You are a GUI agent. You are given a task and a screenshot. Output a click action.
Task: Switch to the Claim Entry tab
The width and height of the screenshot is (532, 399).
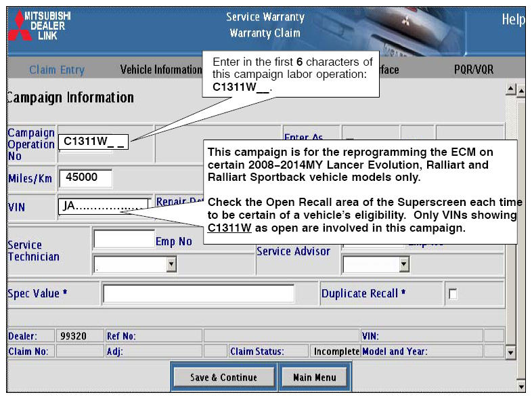(57, 70)
